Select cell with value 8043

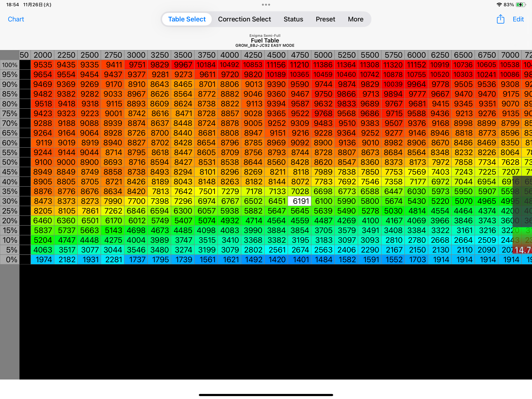(183, 182)
